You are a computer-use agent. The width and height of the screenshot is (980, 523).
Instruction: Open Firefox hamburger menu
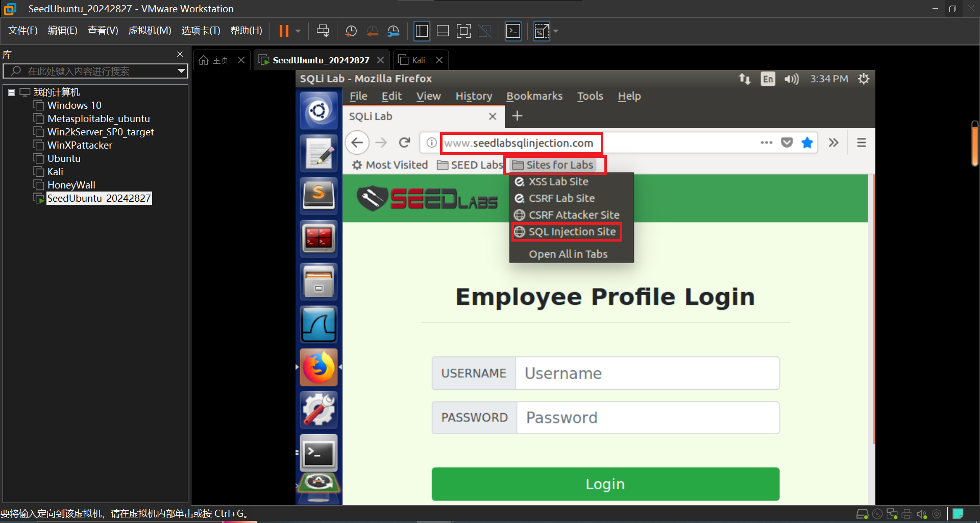click(x=862, y=142)
